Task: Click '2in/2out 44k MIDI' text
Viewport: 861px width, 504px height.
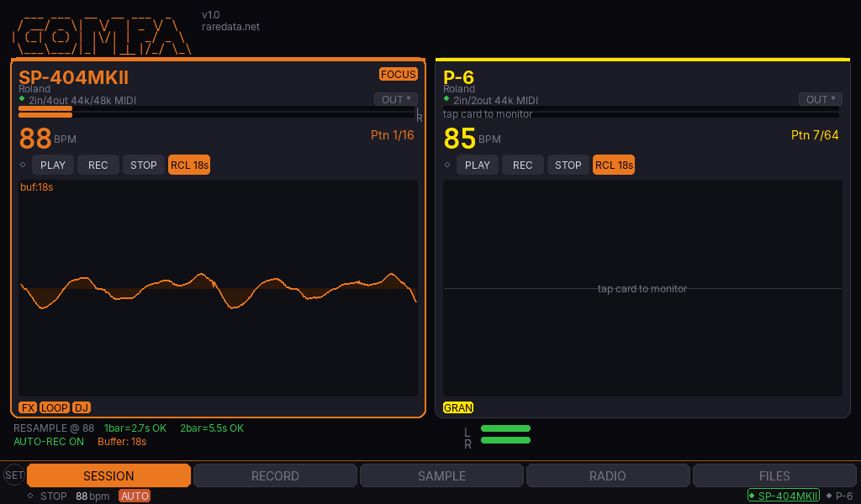Action: pos(495,100)
